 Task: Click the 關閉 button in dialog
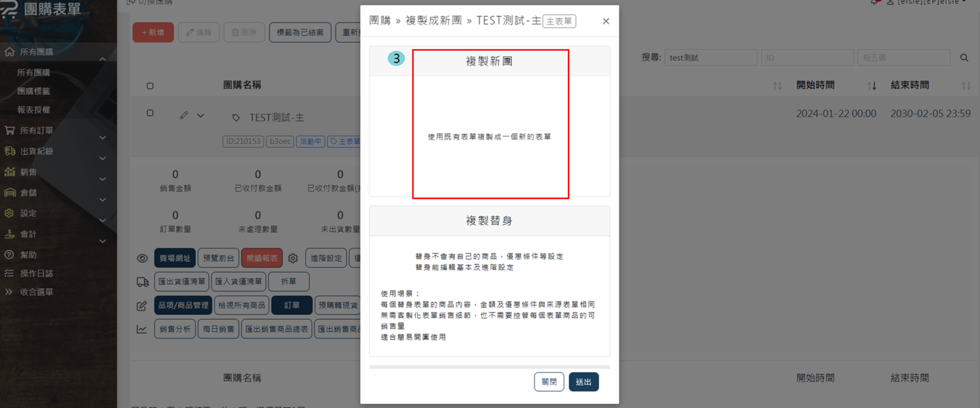coord(549,382)
